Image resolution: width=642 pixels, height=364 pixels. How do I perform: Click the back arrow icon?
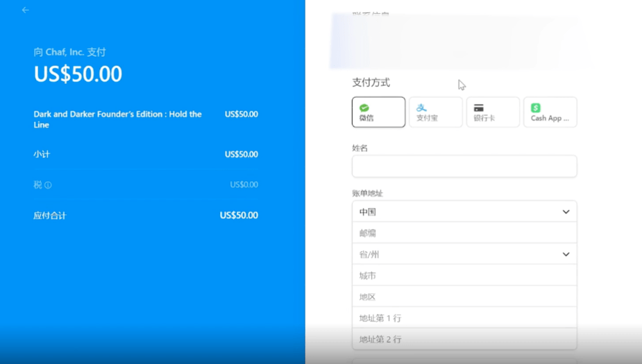[x=26, y=10]
